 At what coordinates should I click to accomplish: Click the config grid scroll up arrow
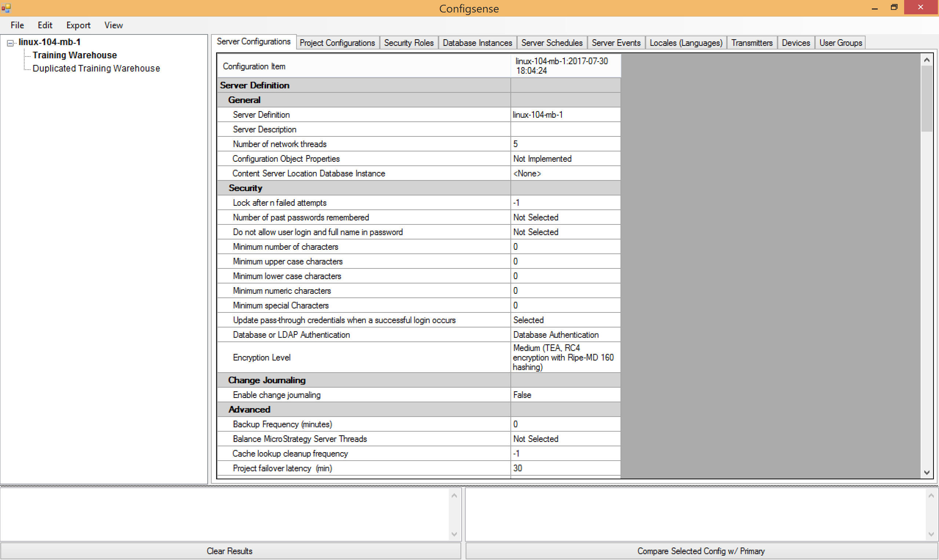click(x=926, y=60)
